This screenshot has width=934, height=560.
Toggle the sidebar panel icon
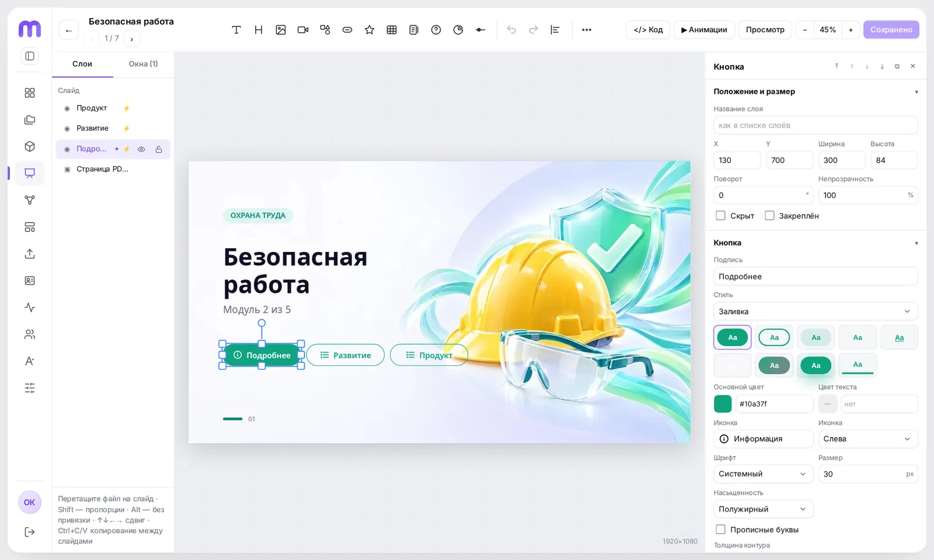coord(30,56)
